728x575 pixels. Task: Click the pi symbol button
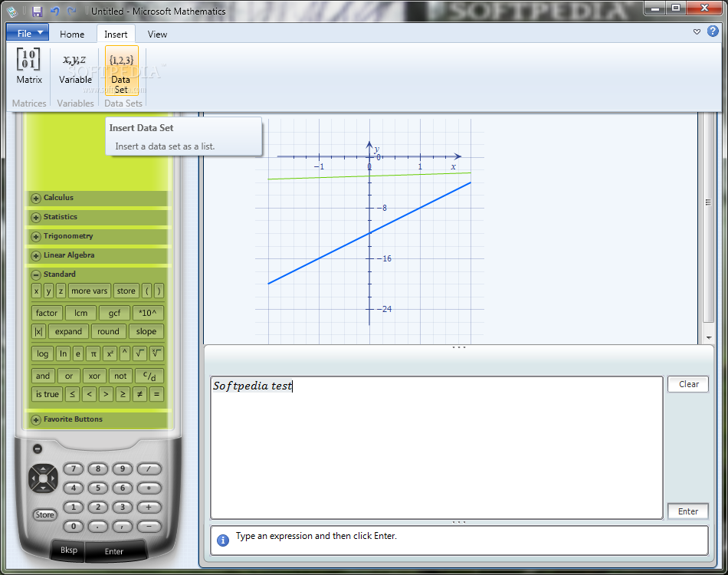(93, 354)
